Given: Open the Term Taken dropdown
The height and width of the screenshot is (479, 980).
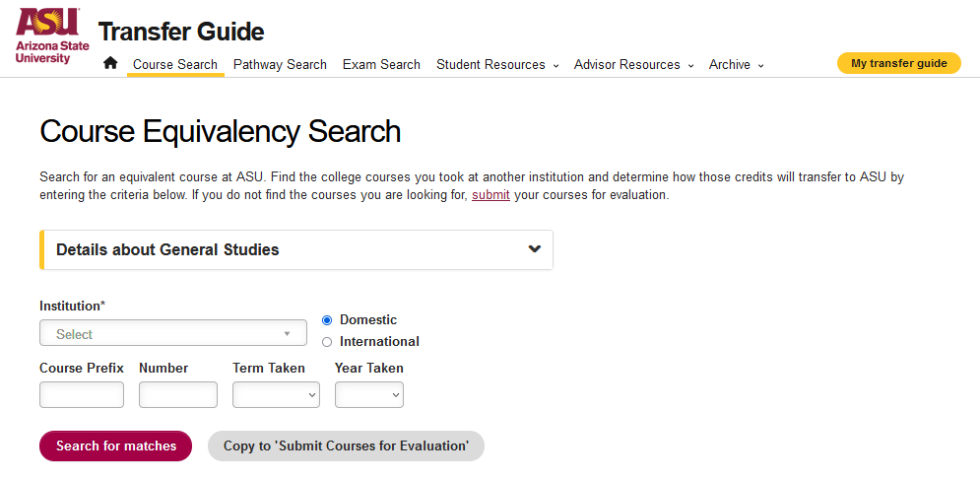Looking at the screenshot, I should pyautogui.click(x=276, y=394).
